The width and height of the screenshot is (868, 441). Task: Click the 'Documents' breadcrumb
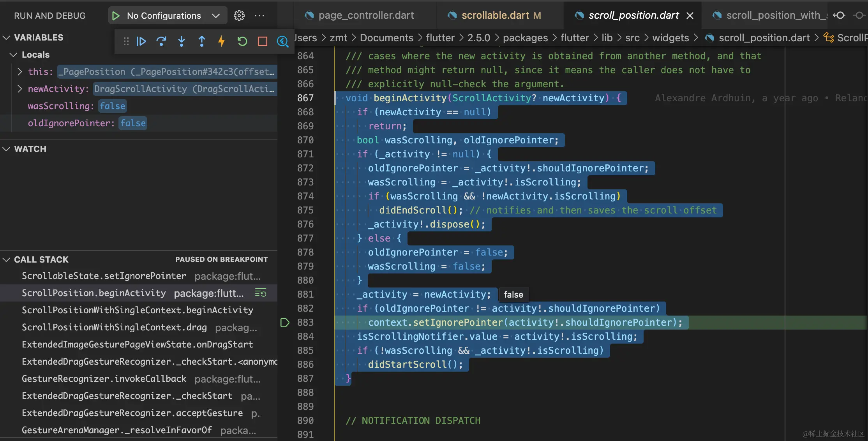point(386,38)
